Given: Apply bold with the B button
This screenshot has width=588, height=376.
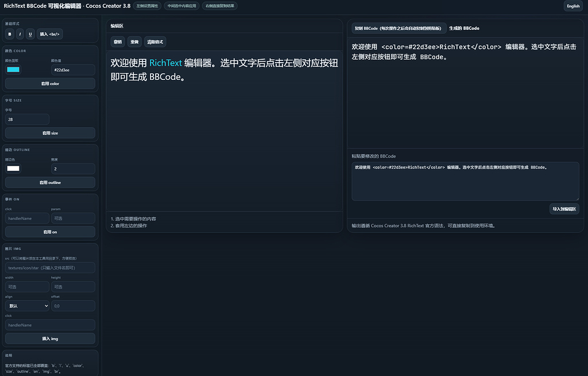Looking at the screenshot, I should 10,34.
